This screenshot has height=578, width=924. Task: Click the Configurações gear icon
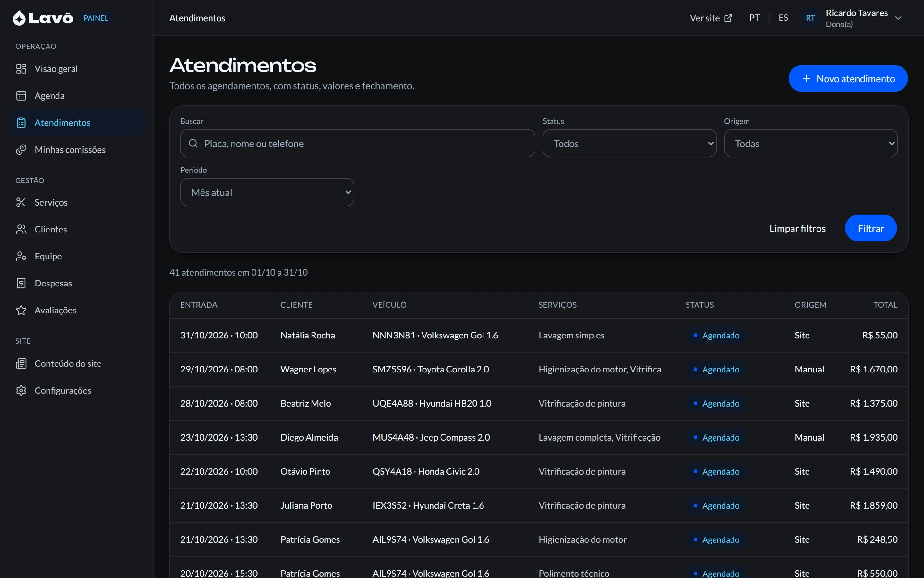tap(21, 390)
